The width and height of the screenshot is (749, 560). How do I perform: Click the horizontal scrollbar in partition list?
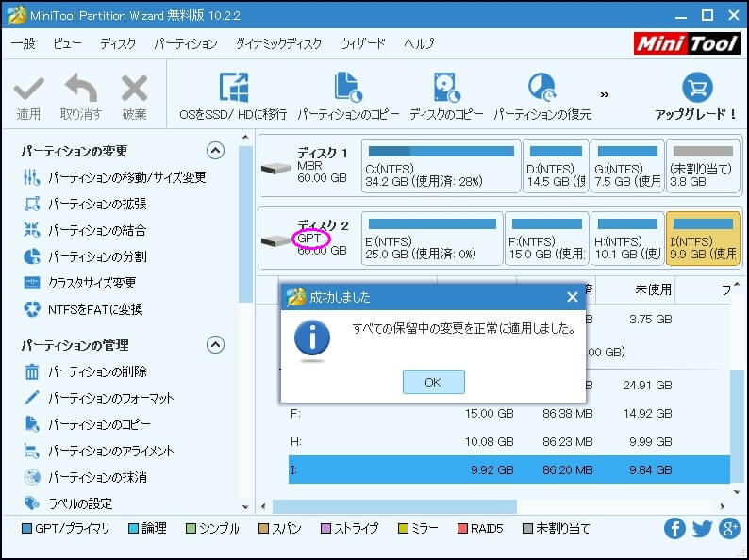coord(394,506)
